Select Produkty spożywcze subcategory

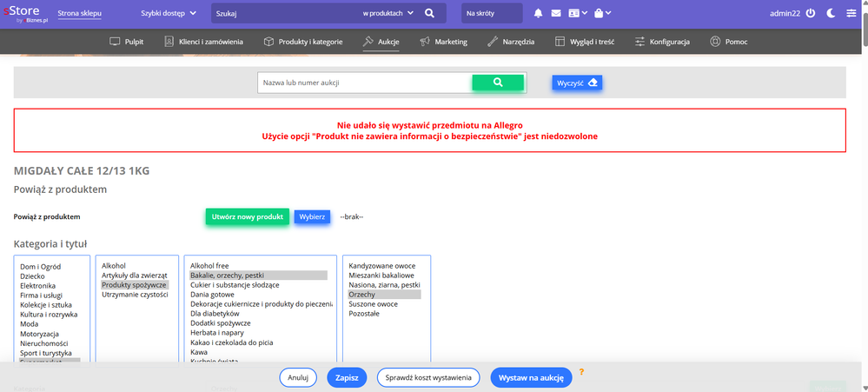(135, 284)
